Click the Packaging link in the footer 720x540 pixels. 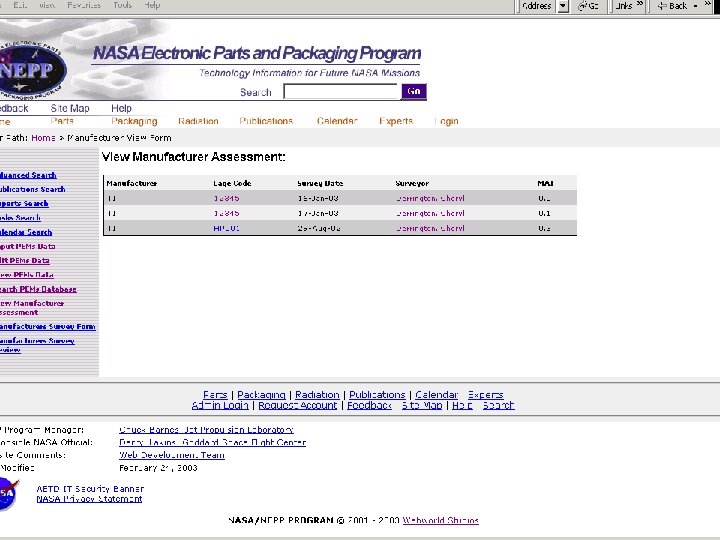coord(261,395)
